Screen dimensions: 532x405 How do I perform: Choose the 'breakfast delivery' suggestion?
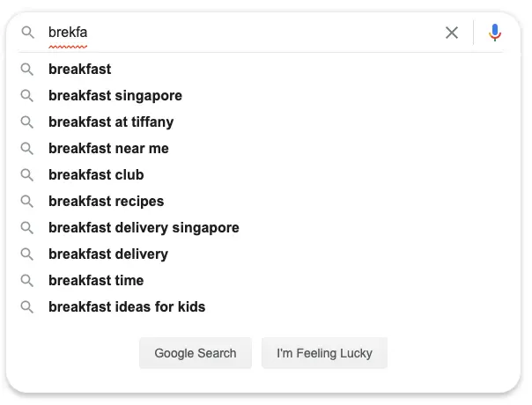click(x=108, y=254)
